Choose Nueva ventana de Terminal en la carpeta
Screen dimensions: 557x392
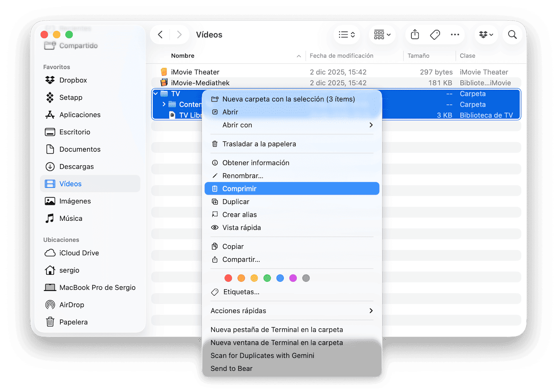[292, 343]
